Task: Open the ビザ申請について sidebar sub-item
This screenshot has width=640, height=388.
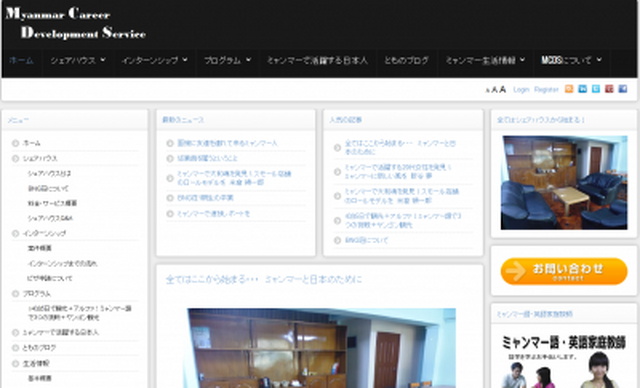Action: (50, 278)
